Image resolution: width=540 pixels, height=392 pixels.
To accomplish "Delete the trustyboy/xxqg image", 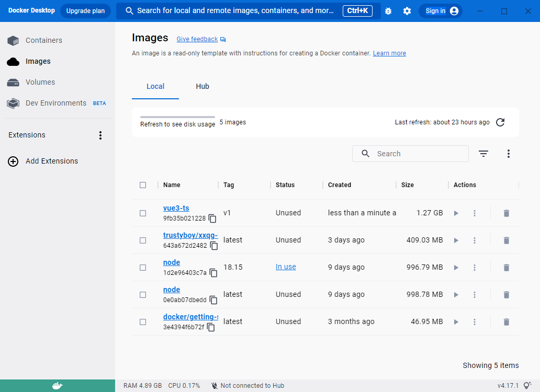I will coord(507,240).
